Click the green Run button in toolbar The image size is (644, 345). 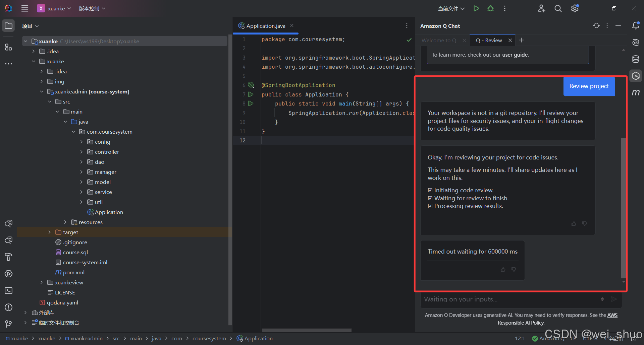point(476,8)
